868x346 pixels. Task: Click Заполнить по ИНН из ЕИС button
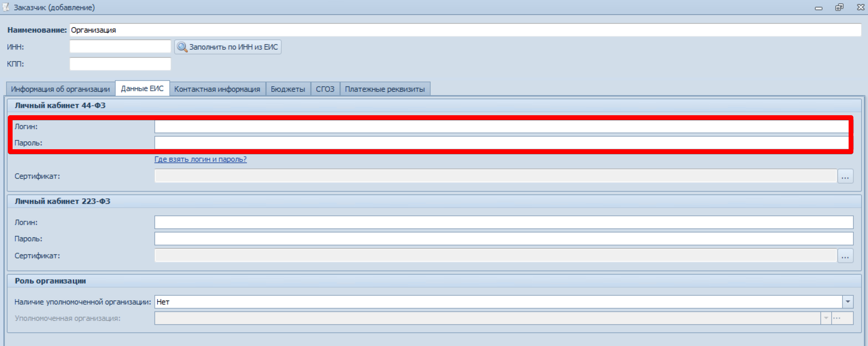[x=228, y=47]
